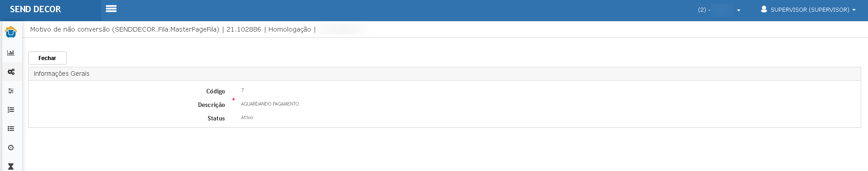The height and width of the screenshot is (171, 868).
Task: Open the hourglass sidebar icon
Action: 11,166
